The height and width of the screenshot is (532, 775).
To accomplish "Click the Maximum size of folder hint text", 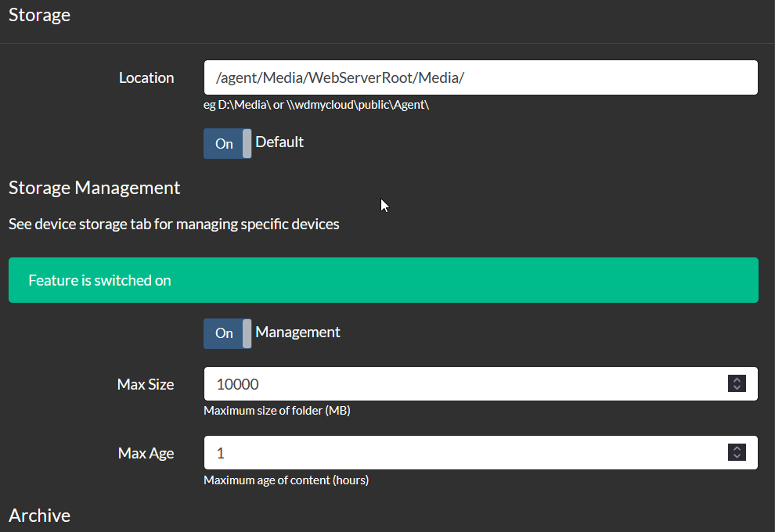I will point(277,411).
